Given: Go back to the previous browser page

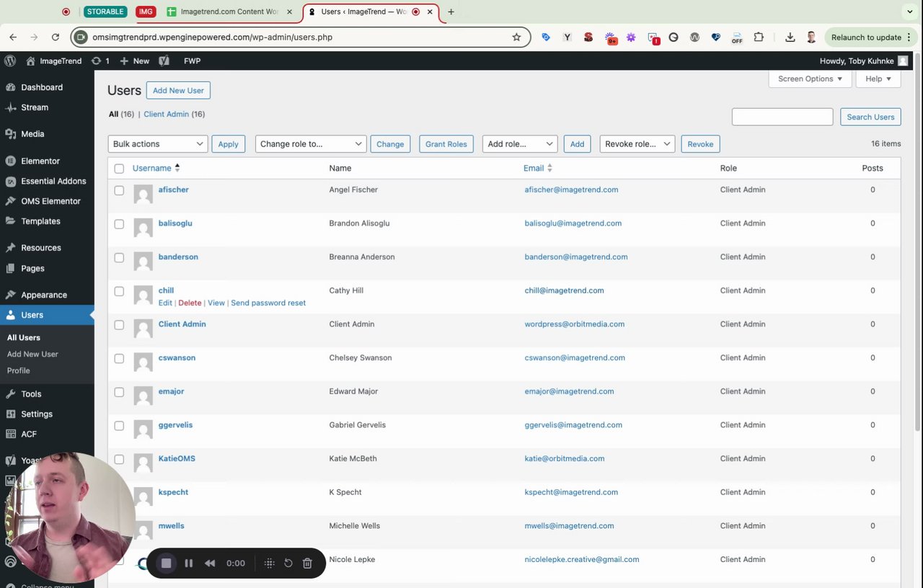Looking at the screenshot, I should 13,37.
